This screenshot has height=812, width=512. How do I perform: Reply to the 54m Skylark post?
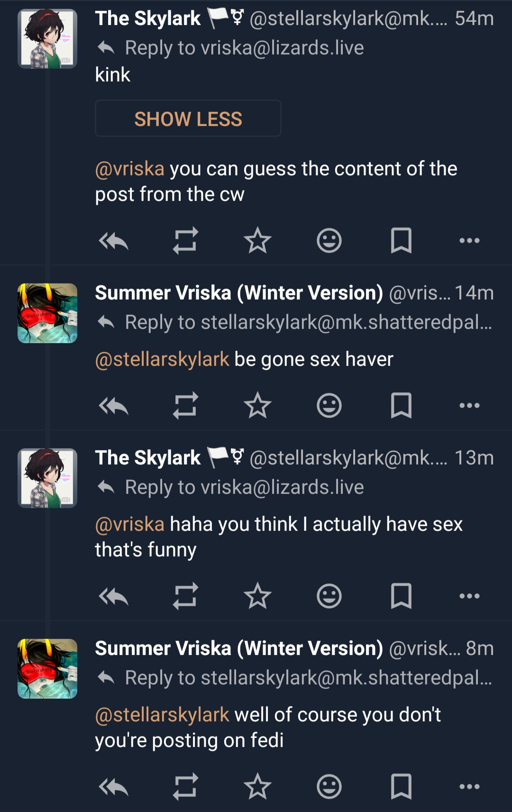coord(114,241)
